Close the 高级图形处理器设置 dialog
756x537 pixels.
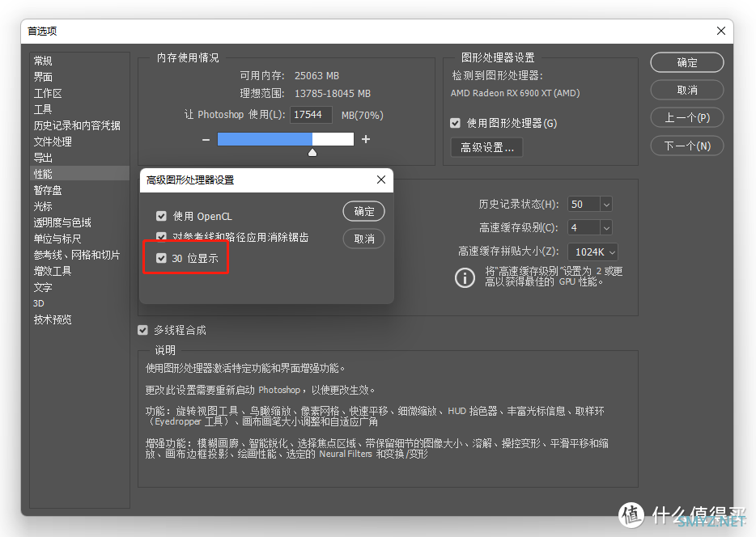click(381, 180)
